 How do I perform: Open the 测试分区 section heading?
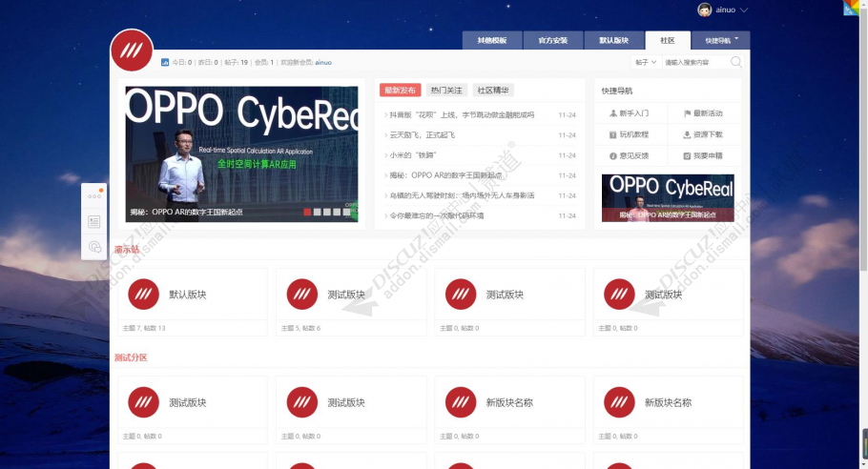(x=131, y=357)
